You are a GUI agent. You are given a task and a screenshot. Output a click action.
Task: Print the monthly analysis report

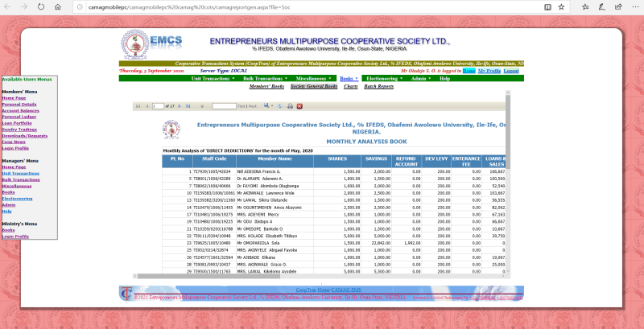[290, 106]
